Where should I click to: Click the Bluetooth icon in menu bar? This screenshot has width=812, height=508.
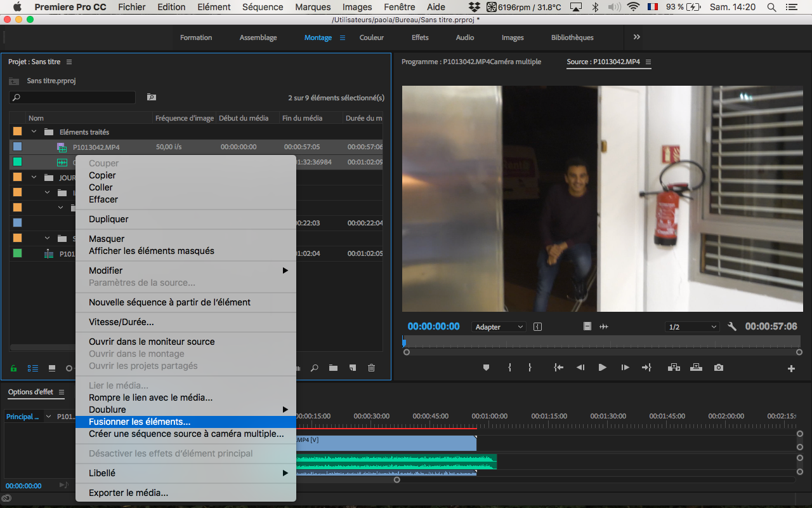(x=595, y=7)
